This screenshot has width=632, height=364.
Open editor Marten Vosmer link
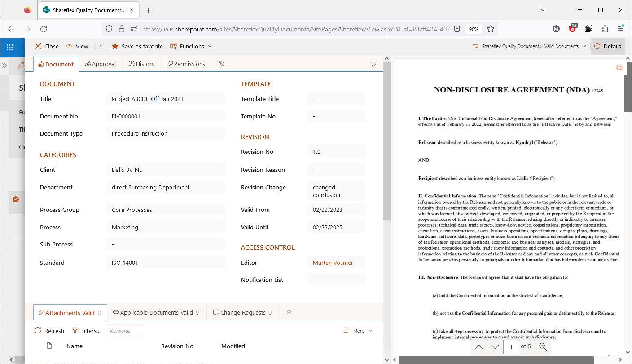[333, 263]
